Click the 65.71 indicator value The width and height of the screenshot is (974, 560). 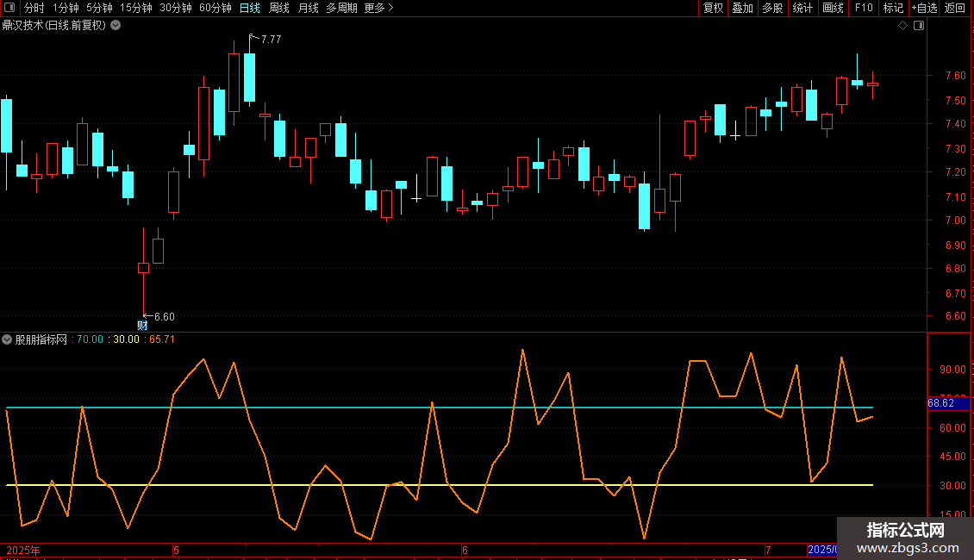[x=161, y=339]
